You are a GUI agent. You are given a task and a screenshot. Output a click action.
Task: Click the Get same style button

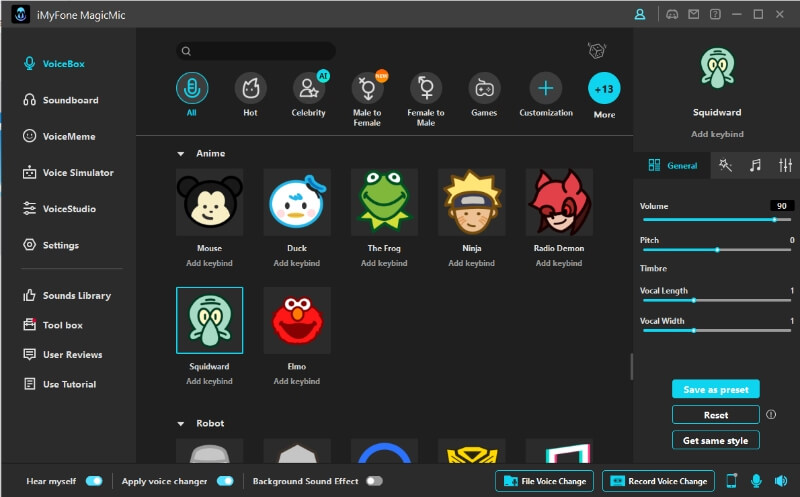tap(715, 440)
